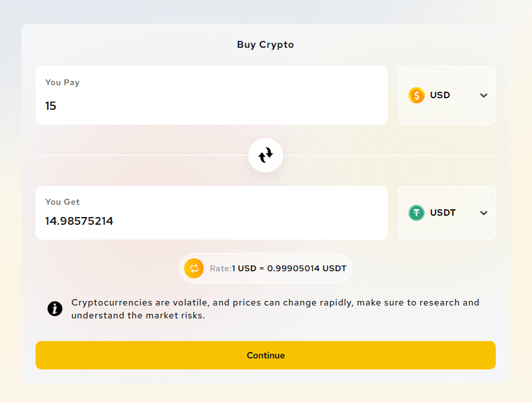Open the USDT receive-currency selector box
Viewport: 532px width, 403px height.
click(x=447, y=213)
